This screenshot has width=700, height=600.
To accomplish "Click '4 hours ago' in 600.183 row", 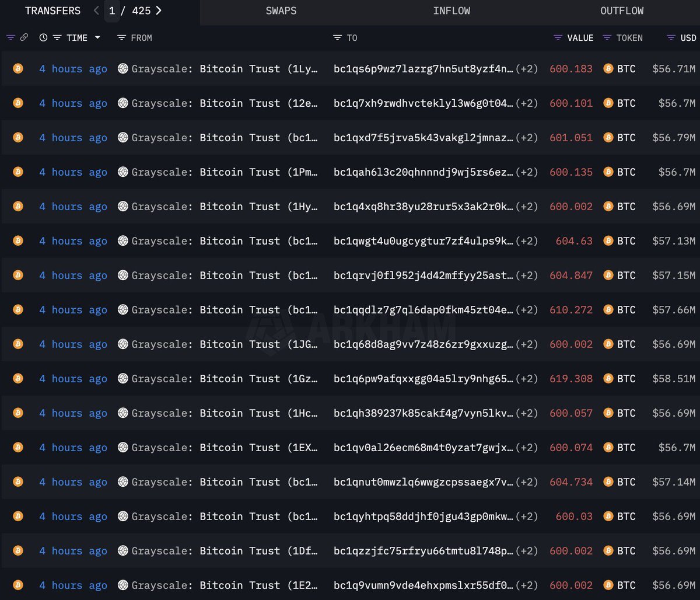I will point(73,69).
